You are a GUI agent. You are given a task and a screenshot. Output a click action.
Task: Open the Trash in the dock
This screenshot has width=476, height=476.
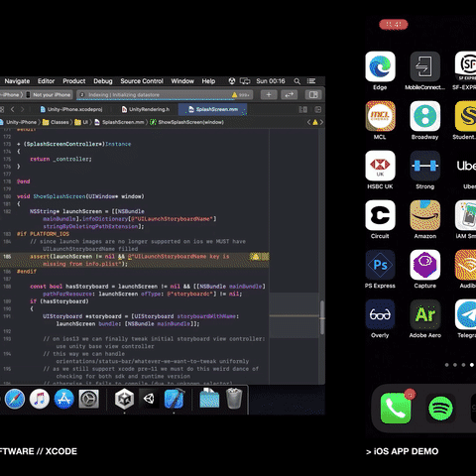[234, 399]
